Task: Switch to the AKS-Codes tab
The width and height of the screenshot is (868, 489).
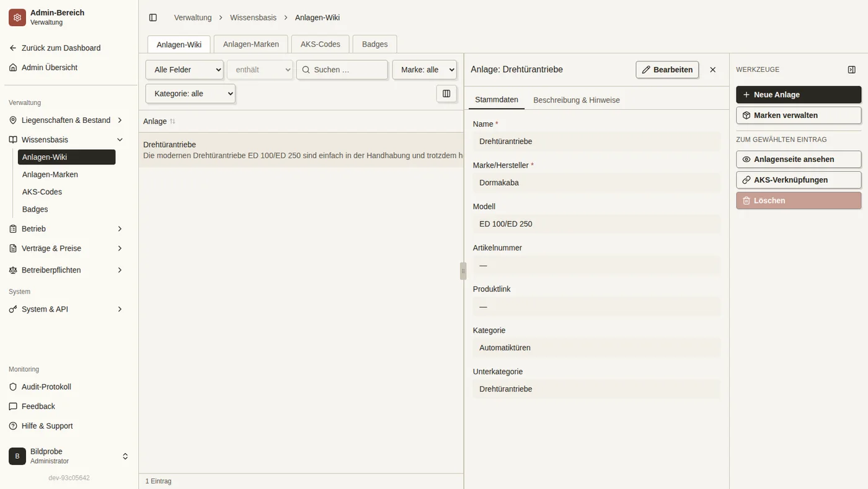Action: point(321,44)
